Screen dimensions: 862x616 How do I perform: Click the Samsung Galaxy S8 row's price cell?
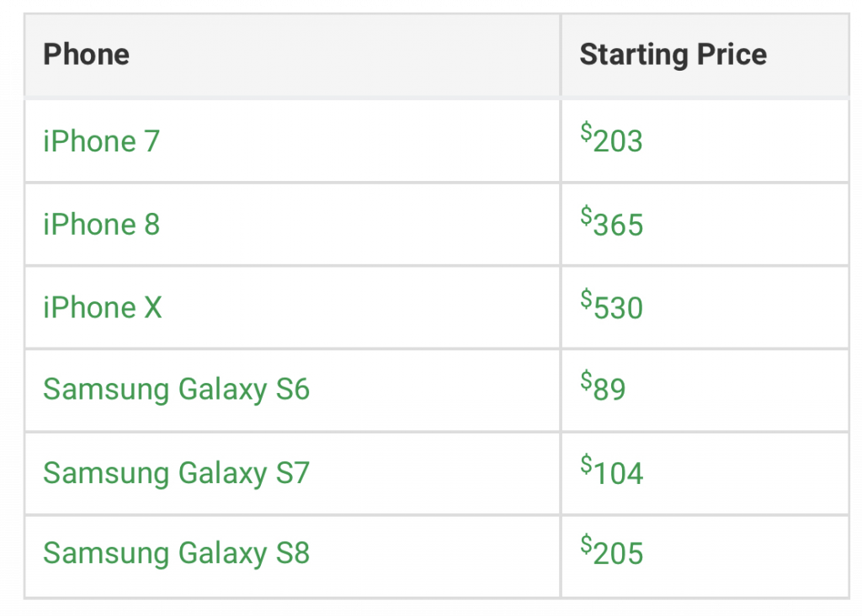(x=705, y=556)
